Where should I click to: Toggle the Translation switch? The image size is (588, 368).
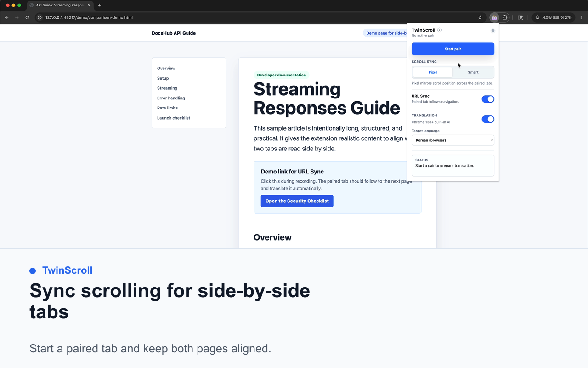488,119
